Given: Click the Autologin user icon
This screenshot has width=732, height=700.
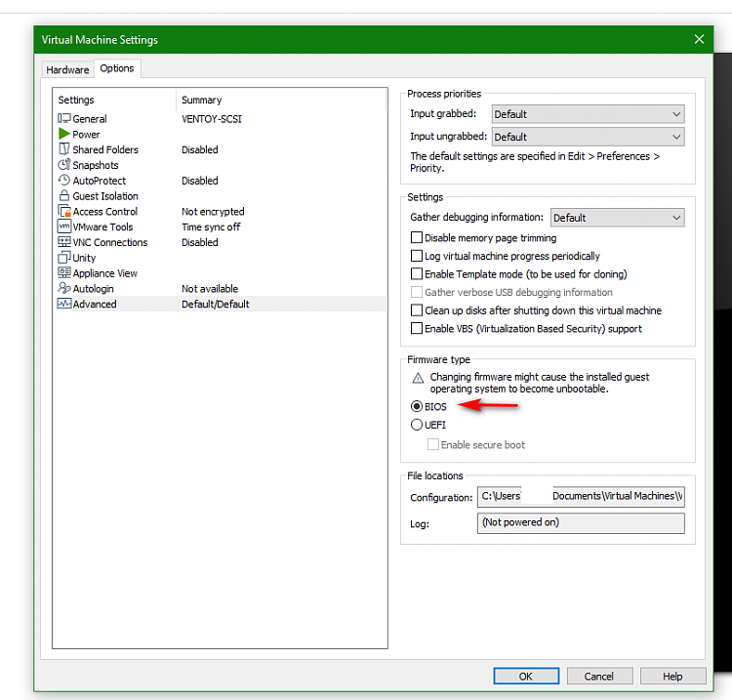Looking at the screenshot, I should click(64, 288).
